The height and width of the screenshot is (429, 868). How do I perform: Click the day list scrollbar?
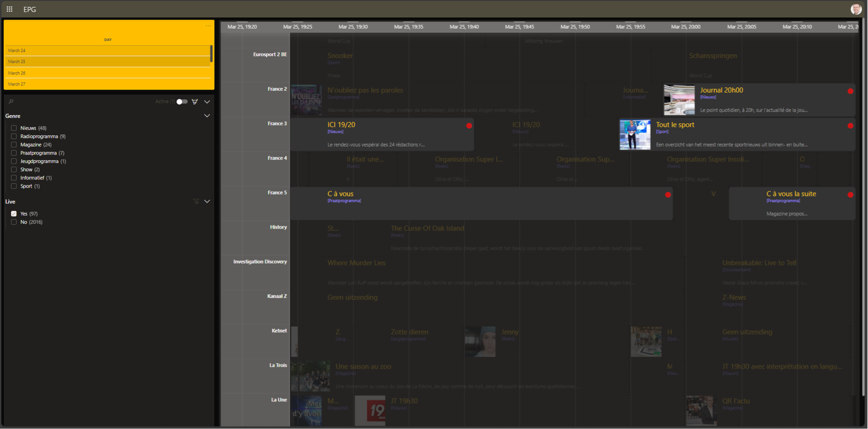211,54
